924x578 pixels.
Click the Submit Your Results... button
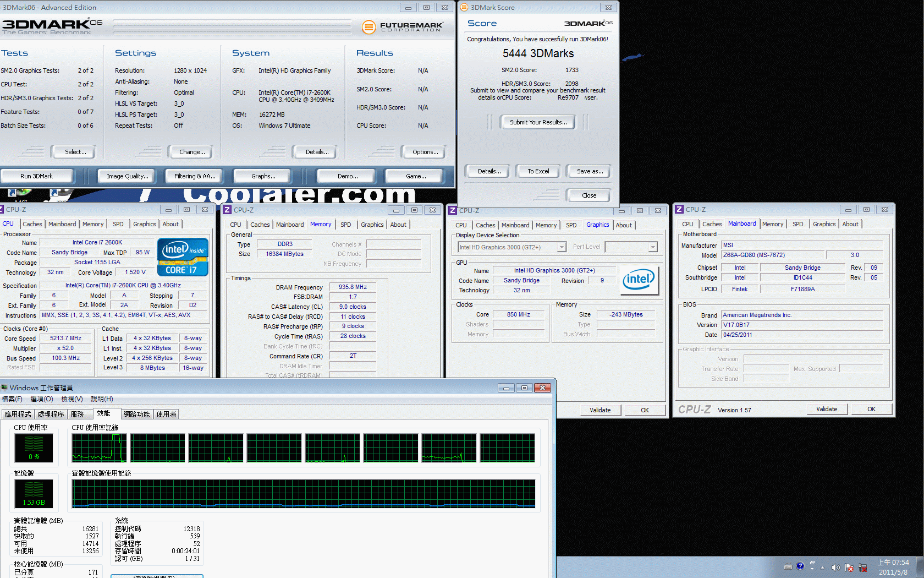click(x=538, y=122)
